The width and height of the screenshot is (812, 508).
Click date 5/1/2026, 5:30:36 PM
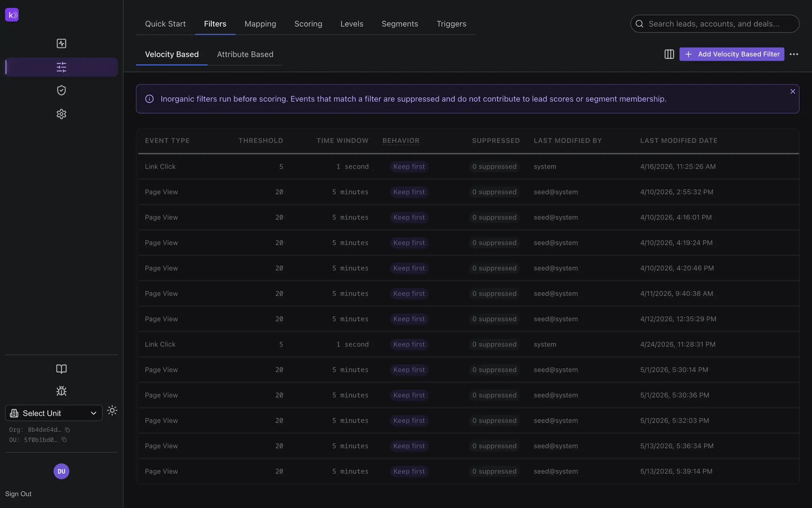click(675, 395)
